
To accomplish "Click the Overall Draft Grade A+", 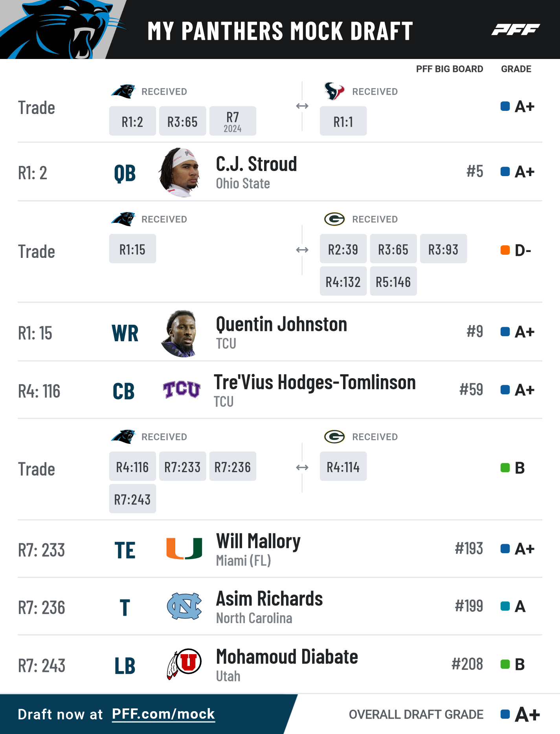I will tap(527, 714).
